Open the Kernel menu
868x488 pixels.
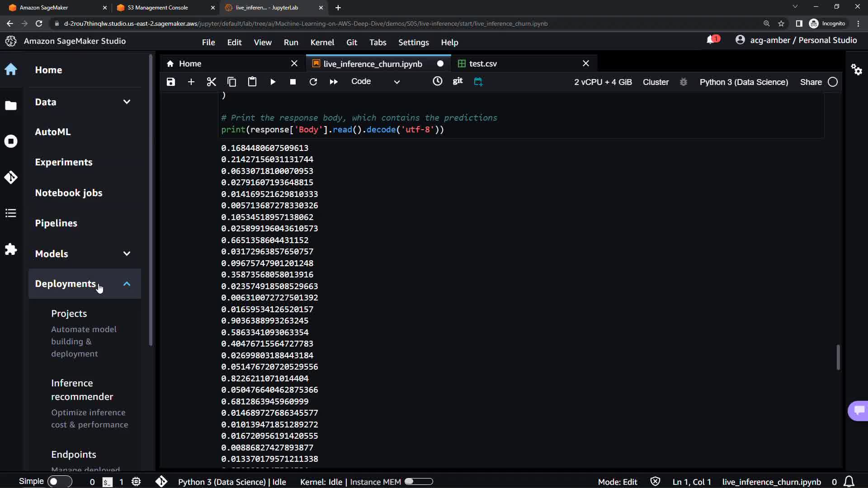point(322,42)
